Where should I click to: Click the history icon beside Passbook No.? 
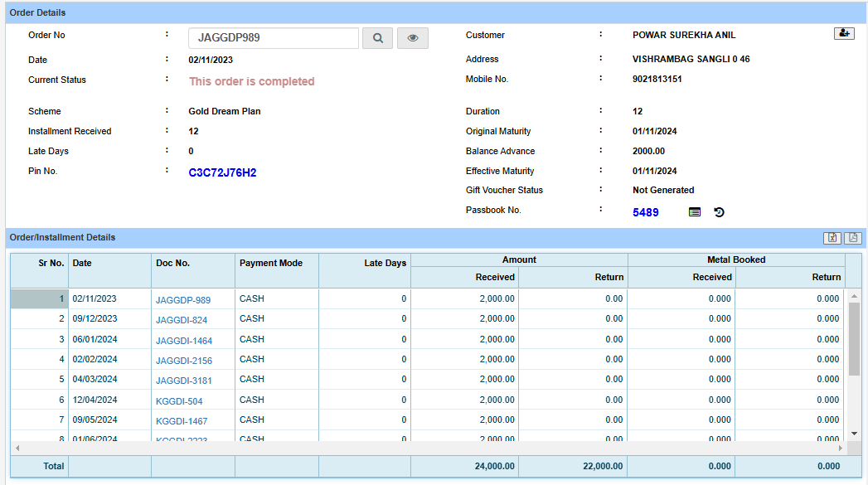pos(719,212)
